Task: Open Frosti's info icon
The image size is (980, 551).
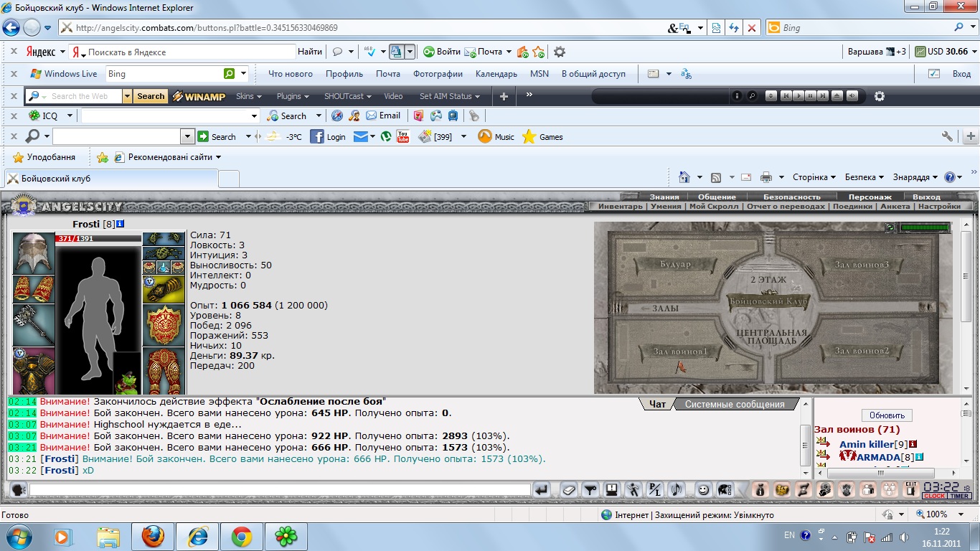Action: 120,225
